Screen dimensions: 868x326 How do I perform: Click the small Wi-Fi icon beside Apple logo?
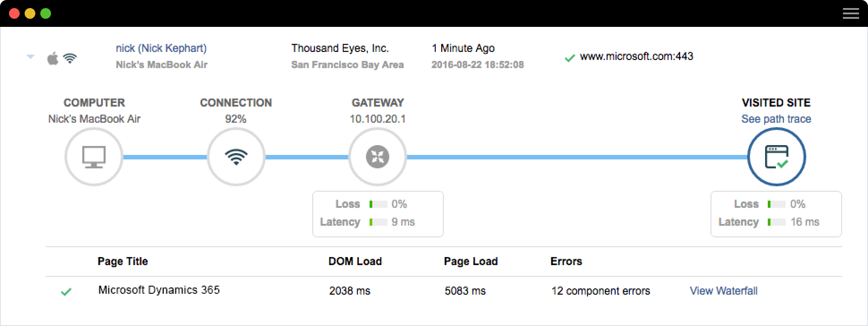pos(70,59)
